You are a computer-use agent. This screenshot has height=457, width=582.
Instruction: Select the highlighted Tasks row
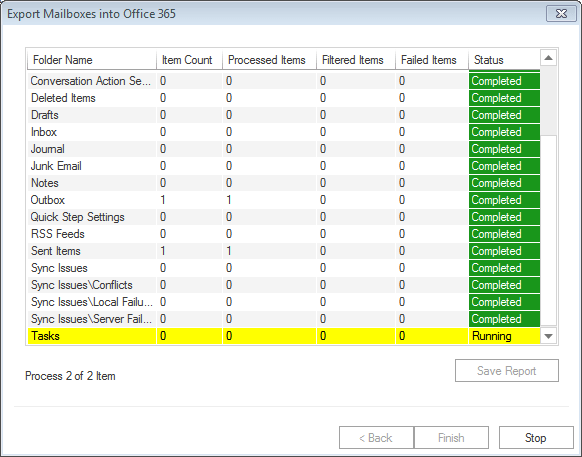(x=284, y=336)
